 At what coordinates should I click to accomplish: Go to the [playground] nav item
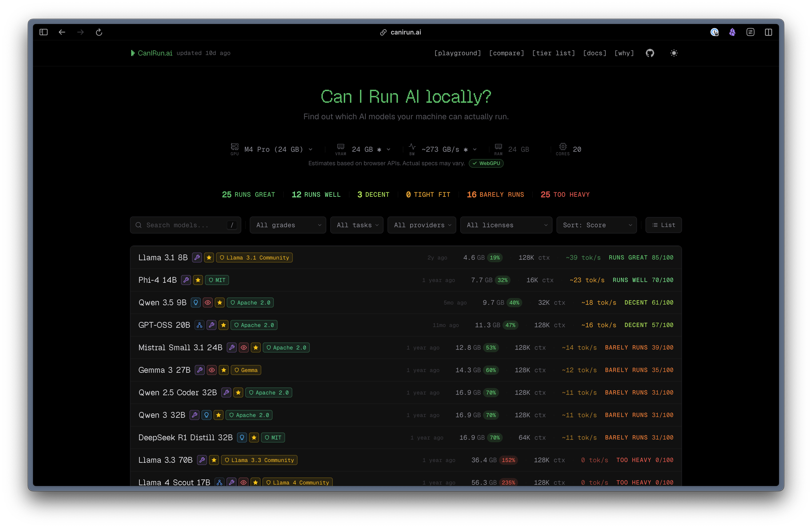(x=457, y=53)
